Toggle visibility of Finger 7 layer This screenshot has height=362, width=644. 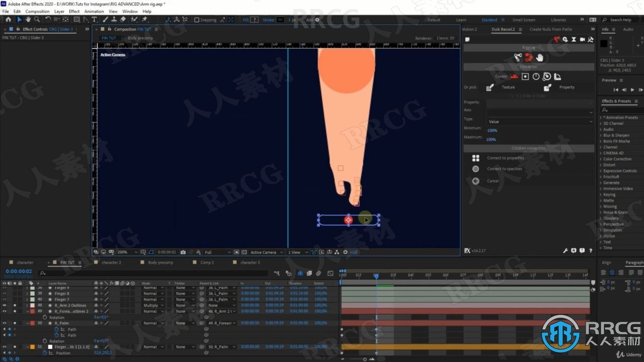point(5,299)
